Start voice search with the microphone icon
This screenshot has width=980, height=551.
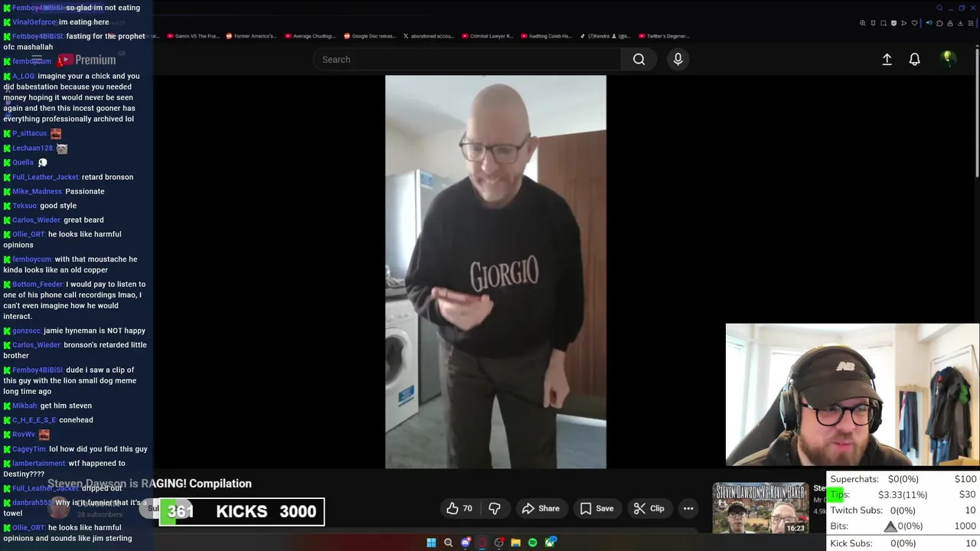pos(678,60)
